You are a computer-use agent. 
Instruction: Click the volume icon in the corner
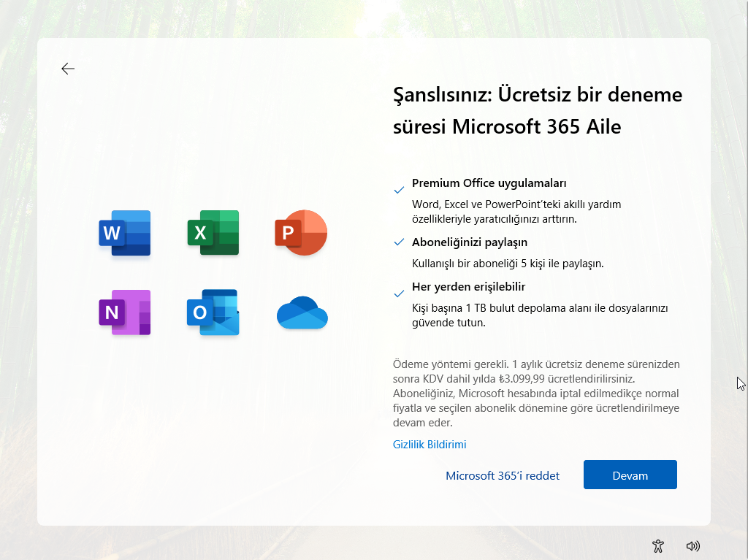click(693, 545)
